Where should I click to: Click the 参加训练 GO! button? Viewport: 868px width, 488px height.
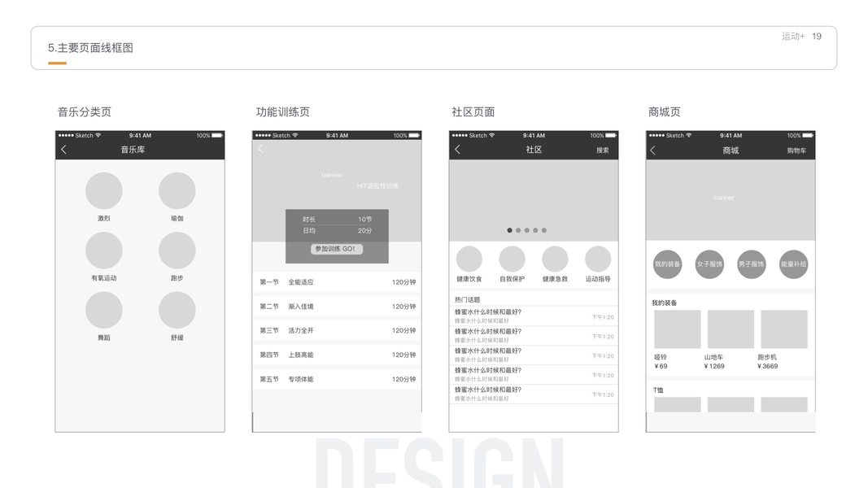(x=337, y=249)
